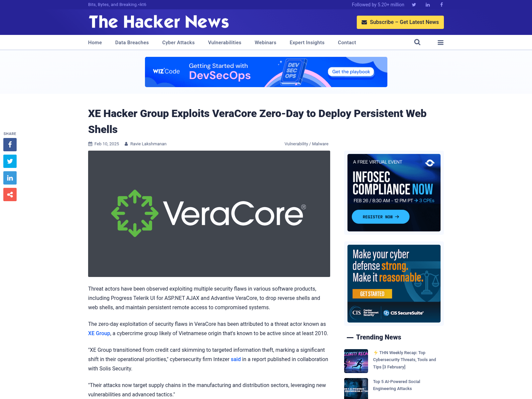Click Vulnerability / Malware category tag
The width and height of the screenshot is (532, 399).
point(307,144)
